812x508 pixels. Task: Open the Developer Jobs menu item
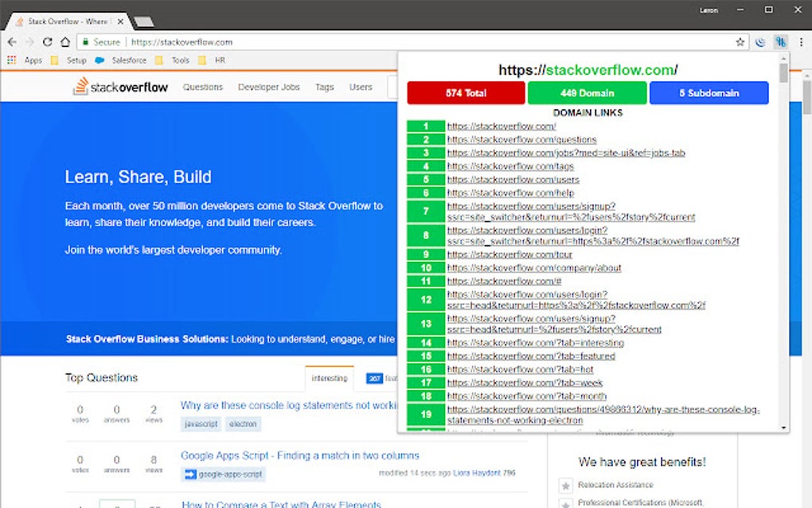[x=269, y=87]
